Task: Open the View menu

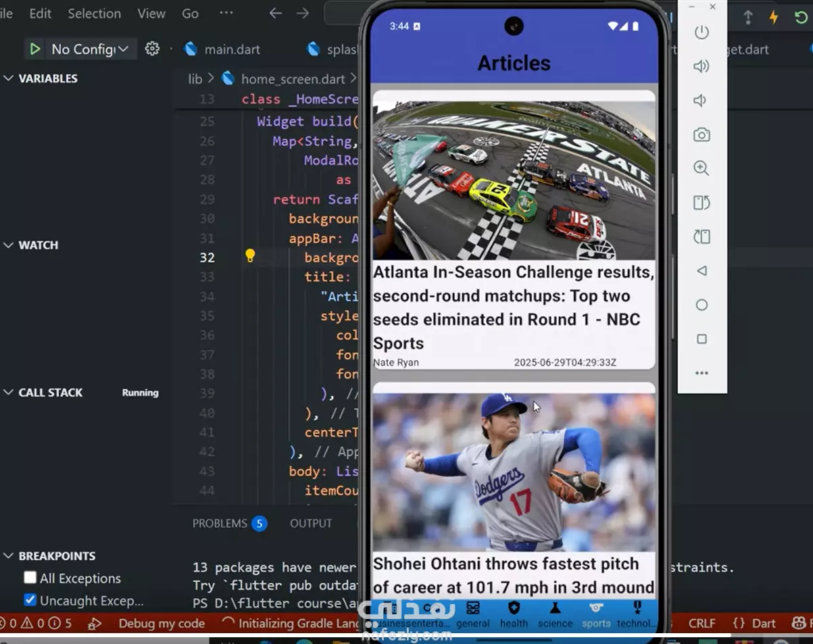Action: (151, 14)
